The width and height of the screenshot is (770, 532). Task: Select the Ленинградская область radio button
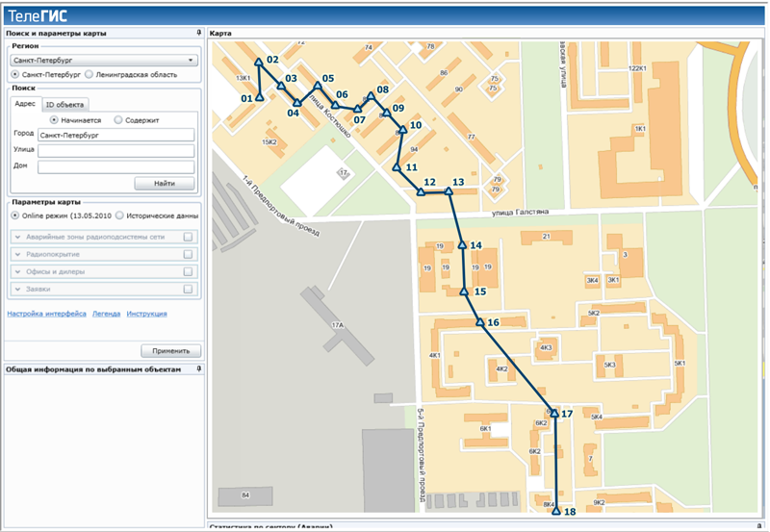[x=90, y=73]
